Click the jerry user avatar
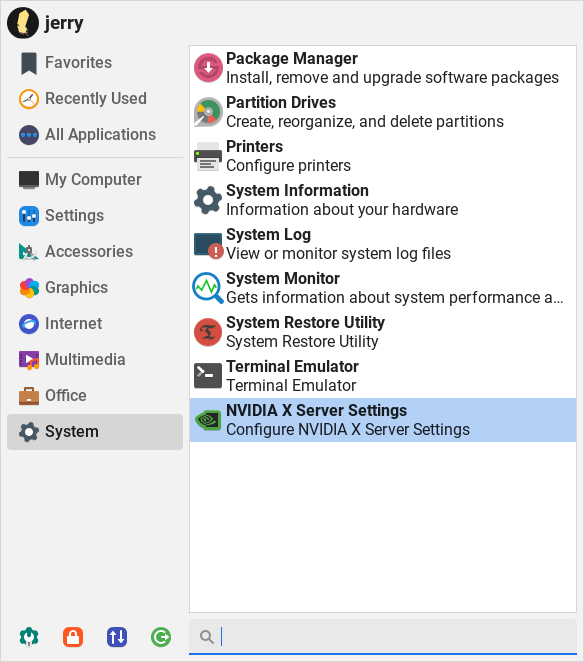This screenshot has height=662, width=584. (x=23, y=23)
